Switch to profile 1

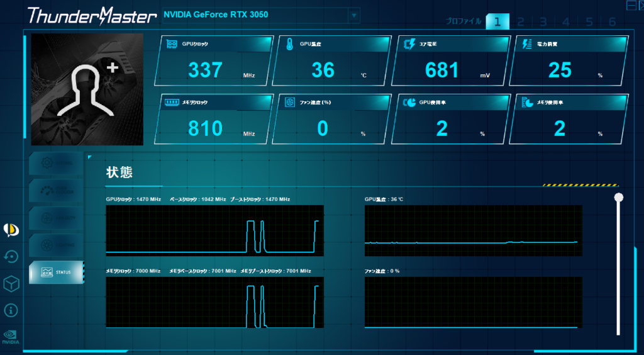click(497, 21)
